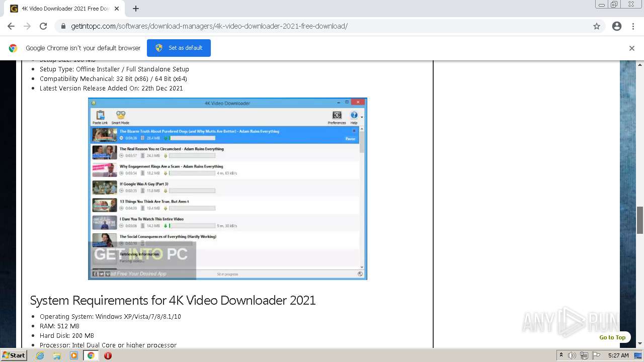The width and height of the screenshot is (644, 362).
Task: Switch to Chrome from the taskbar
Action: coord(91,355)
